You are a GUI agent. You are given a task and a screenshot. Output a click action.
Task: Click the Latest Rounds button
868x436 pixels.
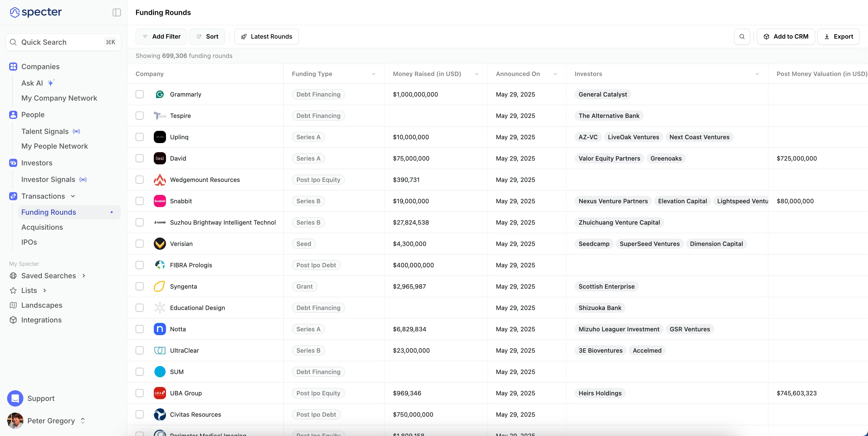coord(266,36)
